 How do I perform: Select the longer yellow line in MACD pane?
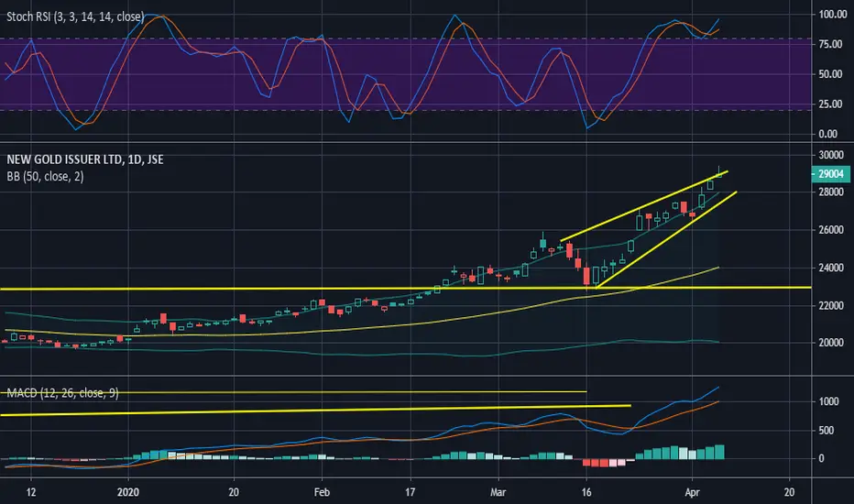tap(316, 411)
